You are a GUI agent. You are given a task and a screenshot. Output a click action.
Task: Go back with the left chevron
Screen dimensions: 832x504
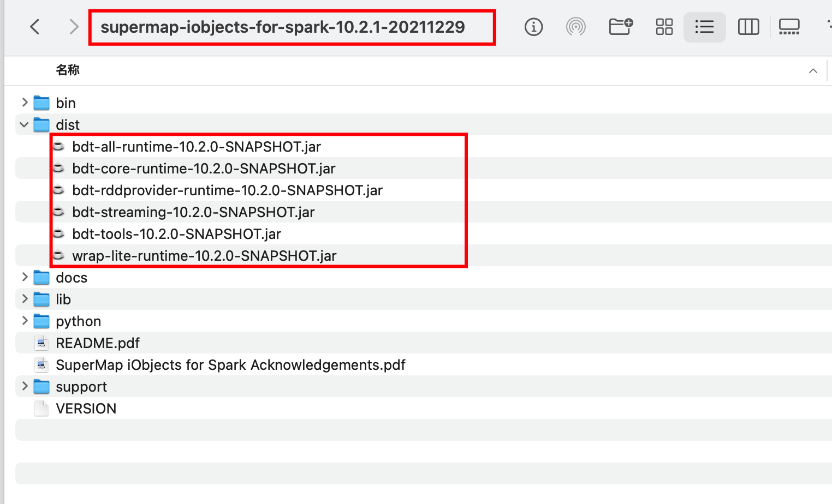(x=35, y=27)
